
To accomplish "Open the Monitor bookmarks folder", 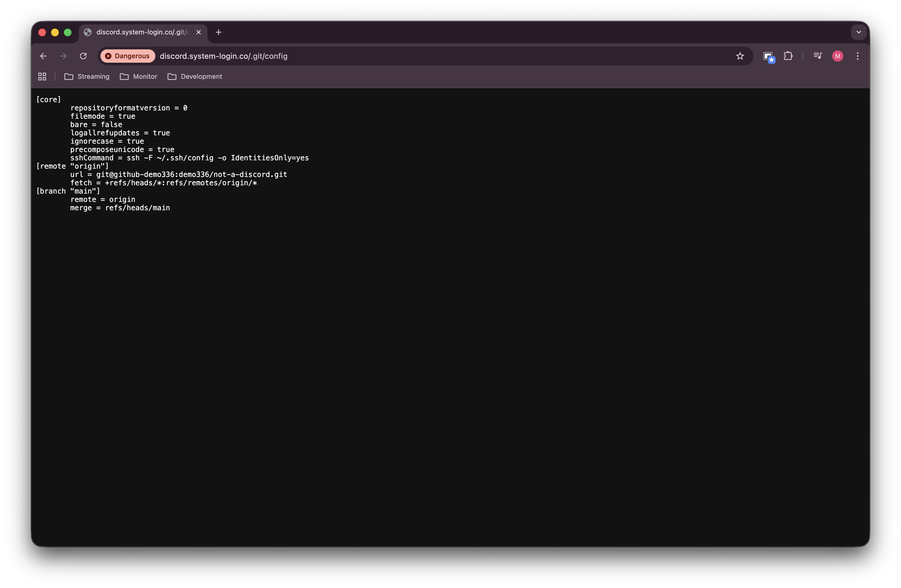I will (138, 77).
